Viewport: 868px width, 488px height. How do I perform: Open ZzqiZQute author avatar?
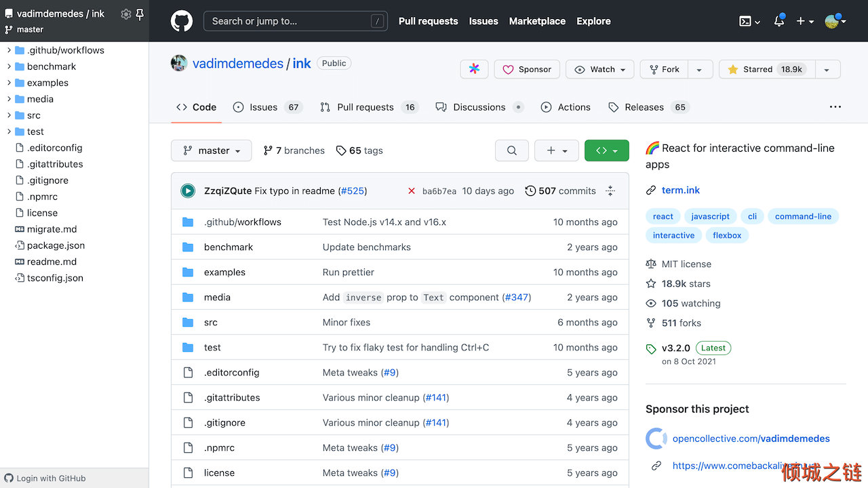188,191
